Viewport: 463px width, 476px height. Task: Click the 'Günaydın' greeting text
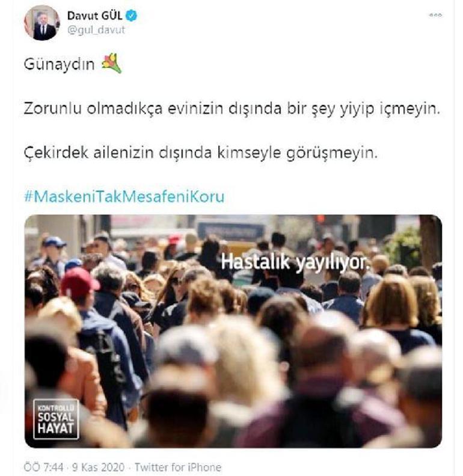click(x=60, y=64)
